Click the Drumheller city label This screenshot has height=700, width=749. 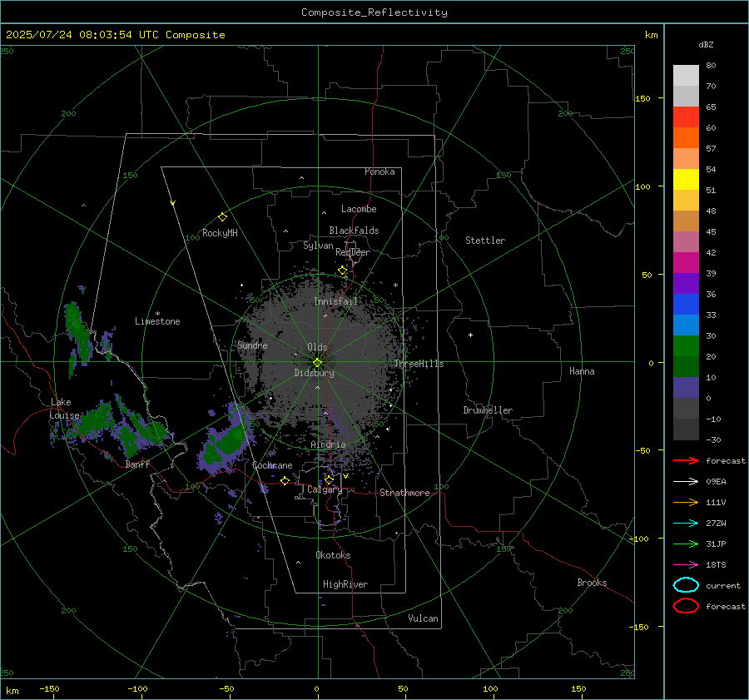(488, 410)
